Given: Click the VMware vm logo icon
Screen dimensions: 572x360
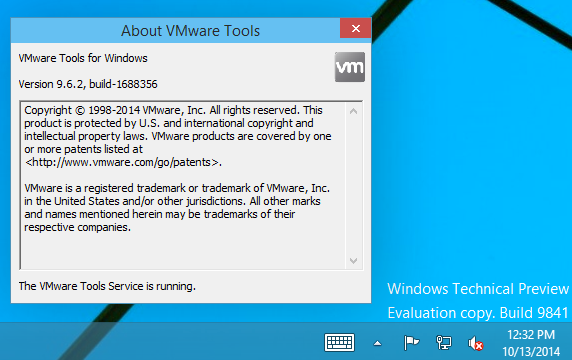Looking at the screenshot, I should tap(349, 67).
